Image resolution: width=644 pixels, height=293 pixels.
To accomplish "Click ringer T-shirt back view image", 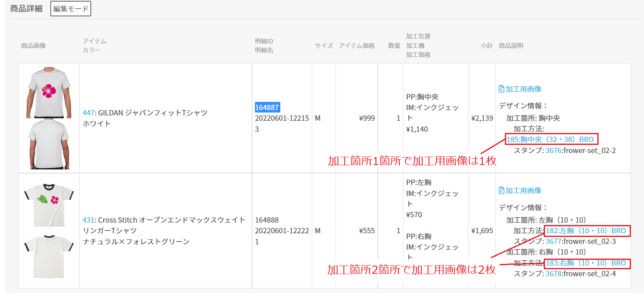I will (x=49, y=256).
